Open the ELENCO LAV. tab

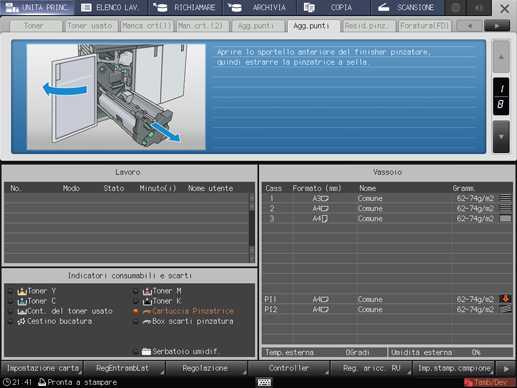click(x=111, y=7)
